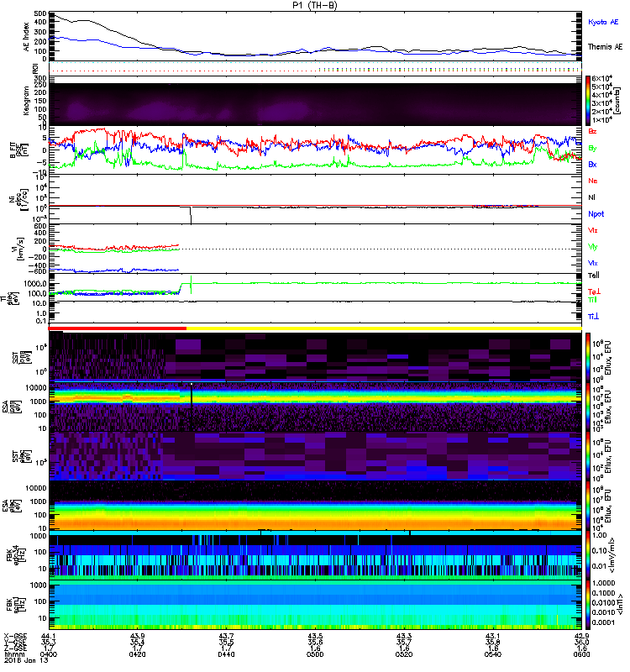
Task: Click the "0520" time tick label
Action: click(x=404, y=654)
